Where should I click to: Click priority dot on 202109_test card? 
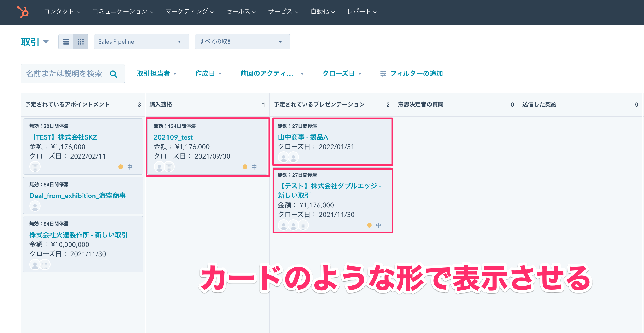point(245,167)
